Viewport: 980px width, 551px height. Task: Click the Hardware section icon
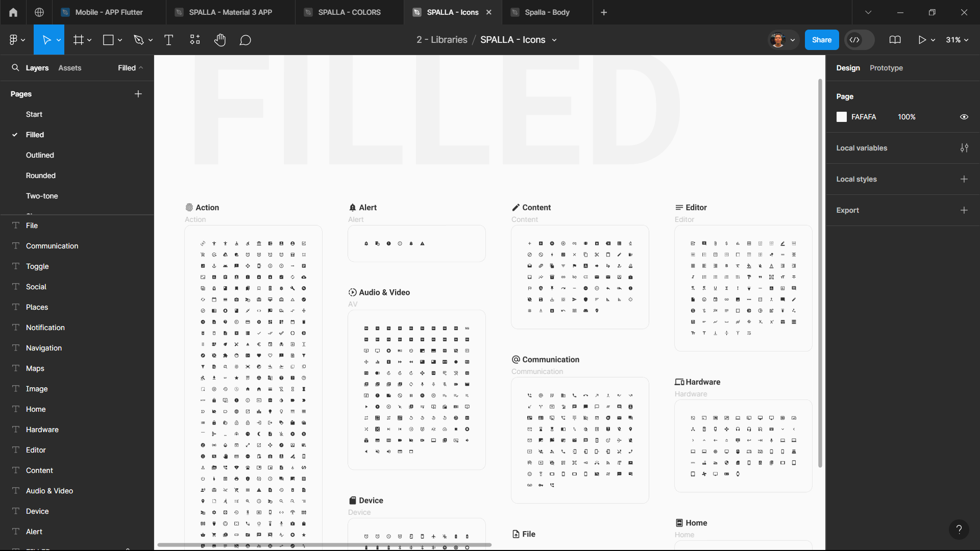click(679, 382)
